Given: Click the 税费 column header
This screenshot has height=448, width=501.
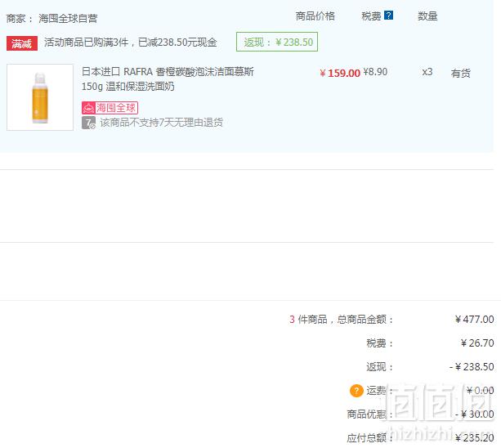Looking at the screenshot, I should (x=371, y=16).
